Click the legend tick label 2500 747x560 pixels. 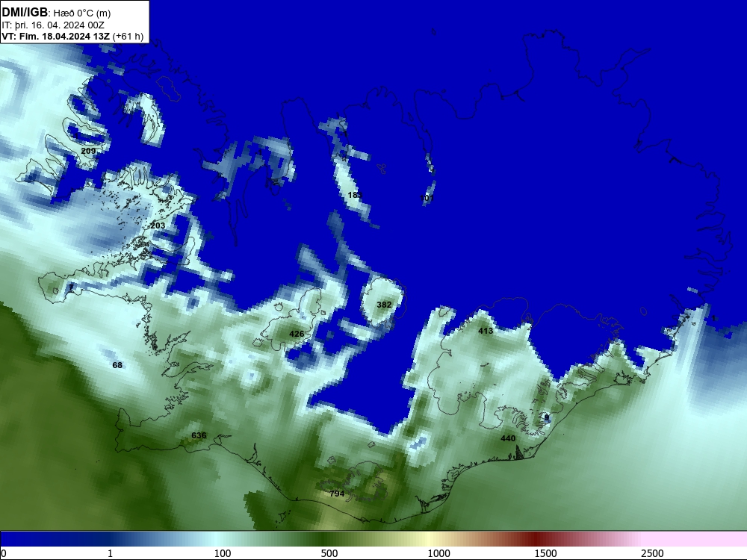(652, 553)
